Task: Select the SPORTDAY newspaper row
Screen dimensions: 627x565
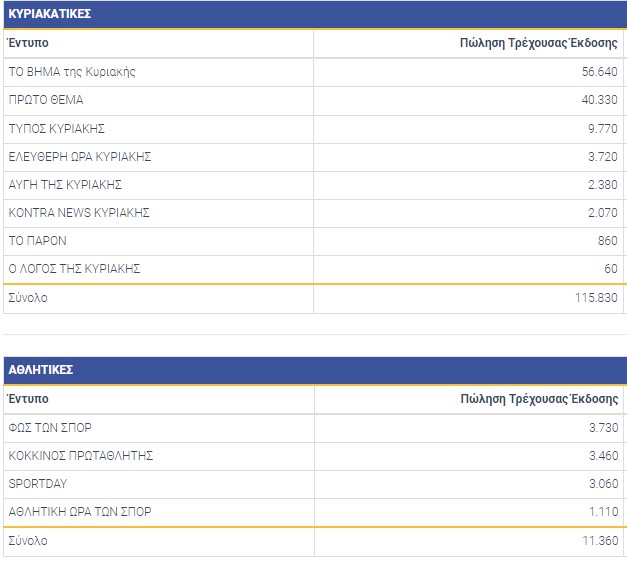Action: coord(39,484)
